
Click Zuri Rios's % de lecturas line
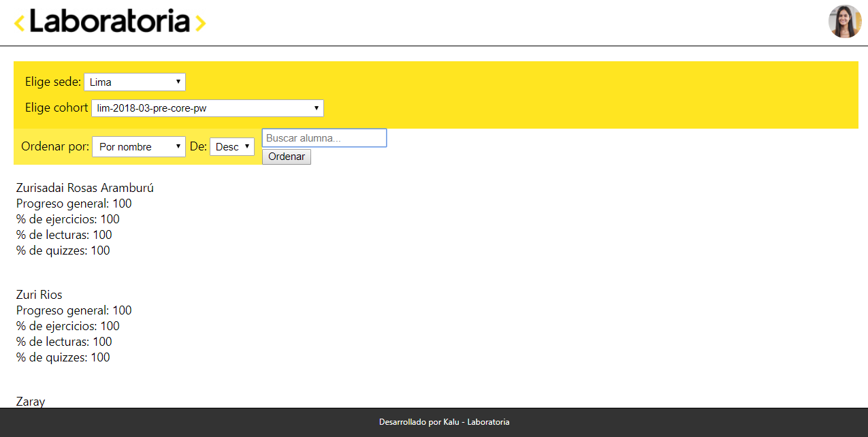[64, 342]
